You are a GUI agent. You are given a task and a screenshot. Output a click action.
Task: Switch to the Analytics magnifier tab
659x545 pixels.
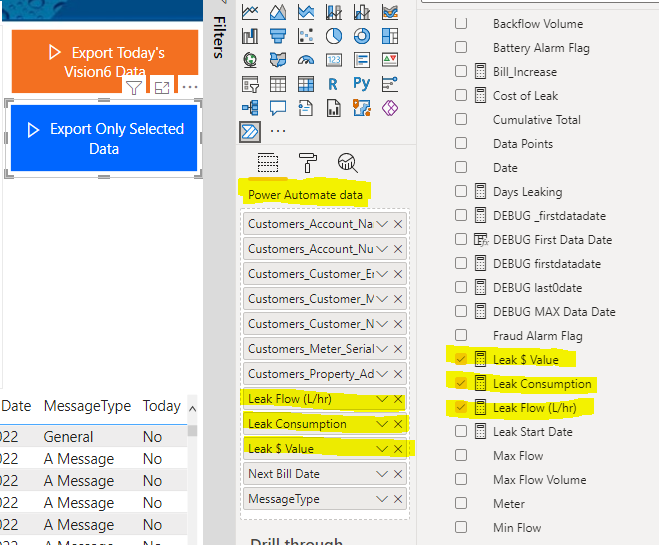(348, 163)
